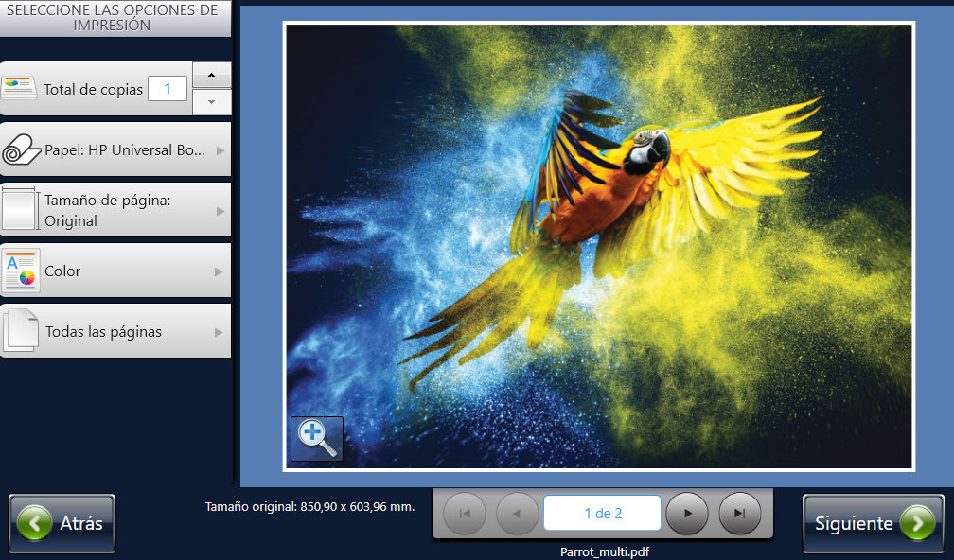
Task: Expand arrow on Tamaño de página row
Action: tap(221, 211)
